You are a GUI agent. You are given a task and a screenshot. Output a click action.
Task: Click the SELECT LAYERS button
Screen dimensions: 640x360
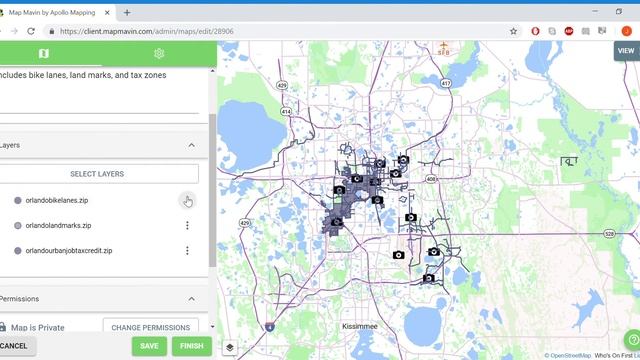coord(97,174)
